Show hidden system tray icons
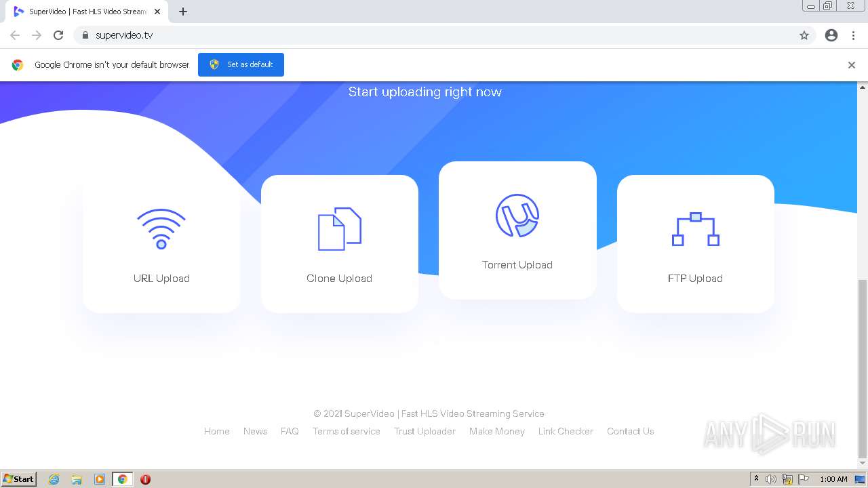This screenshot has height=488, width=868. (756, 479)
